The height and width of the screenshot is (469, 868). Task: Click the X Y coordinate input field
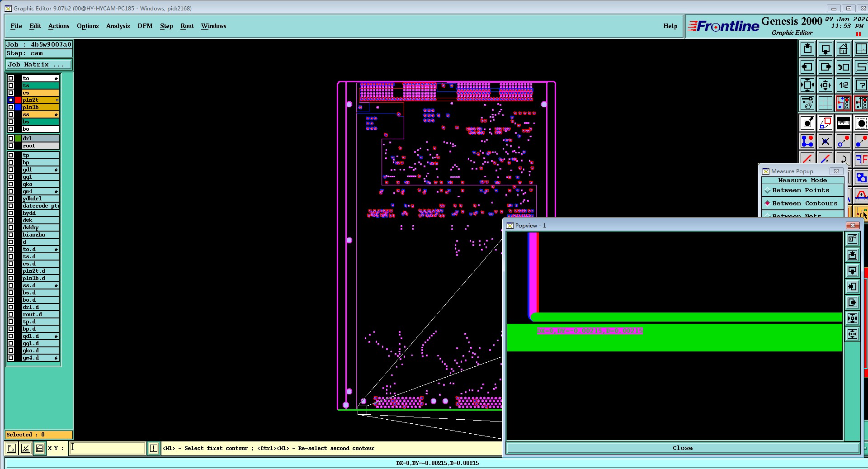(x=107, y=448)
